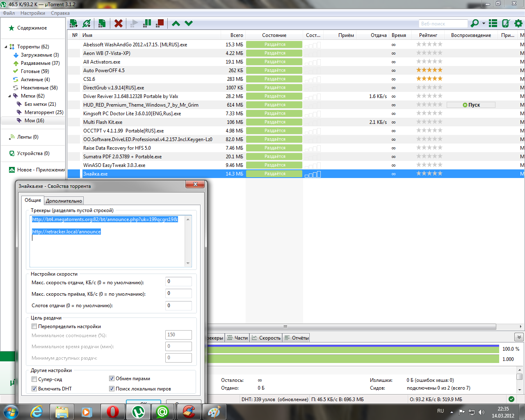
Task: Select Загружаемые (3) category
Action: coord(36,55)
